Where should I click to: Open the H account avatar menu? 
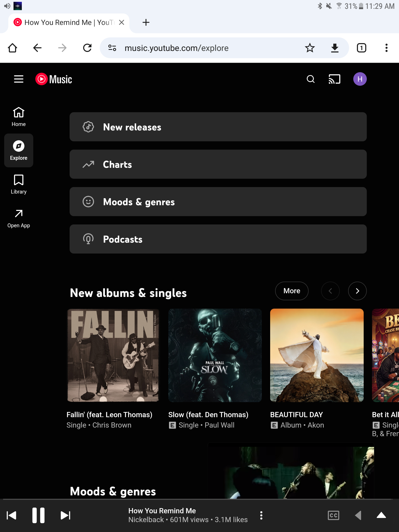360,79
